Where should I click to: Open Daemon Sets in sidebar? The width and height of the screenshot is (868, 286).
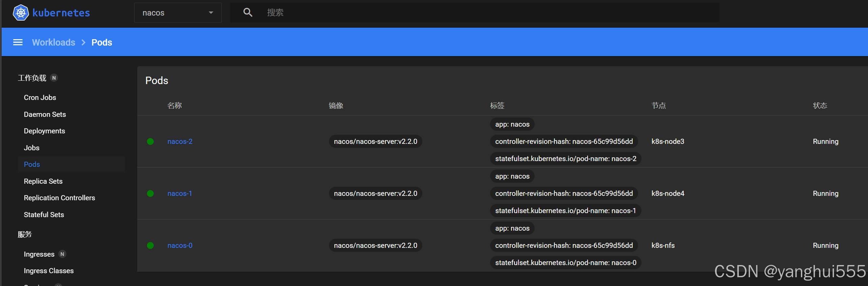(45, 114)
